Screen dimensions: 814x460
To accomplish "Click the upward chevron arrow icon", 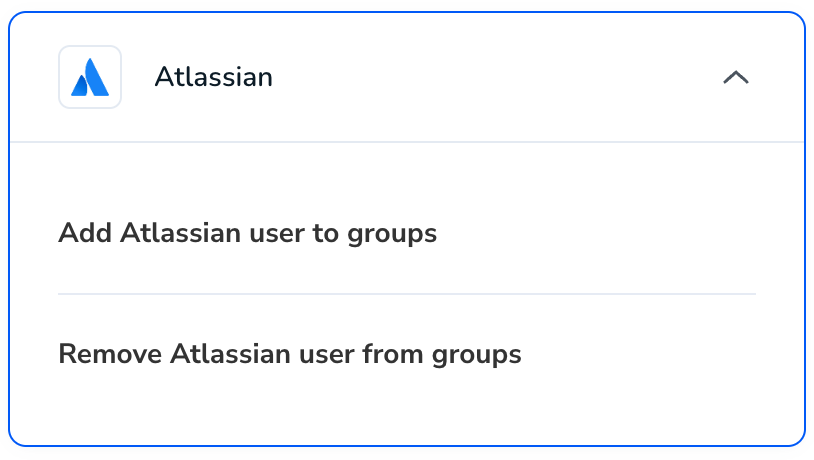I will click(736, 77).
